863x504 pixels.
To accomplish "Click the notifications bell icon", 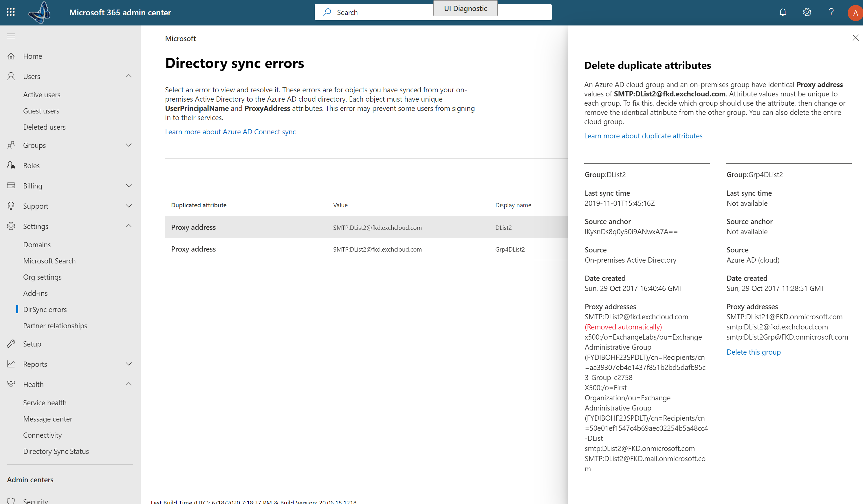I will point(783,12).
